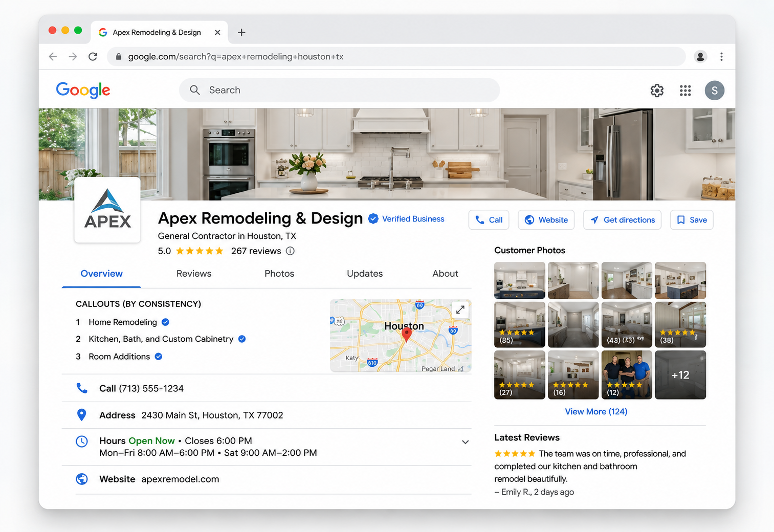Open the Google apps grid
Viewport: 774px width, 532px height.
point(685,91)
